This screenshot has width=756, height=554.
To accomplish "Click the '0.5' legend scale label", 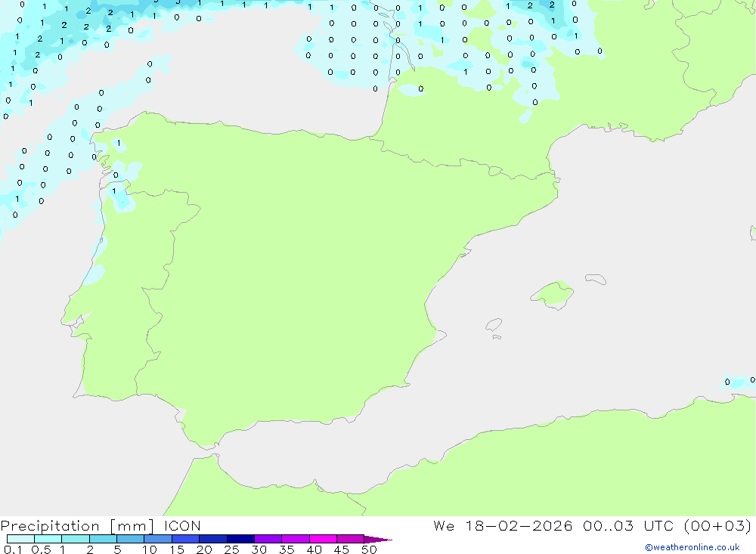I will tap(41, 549).
